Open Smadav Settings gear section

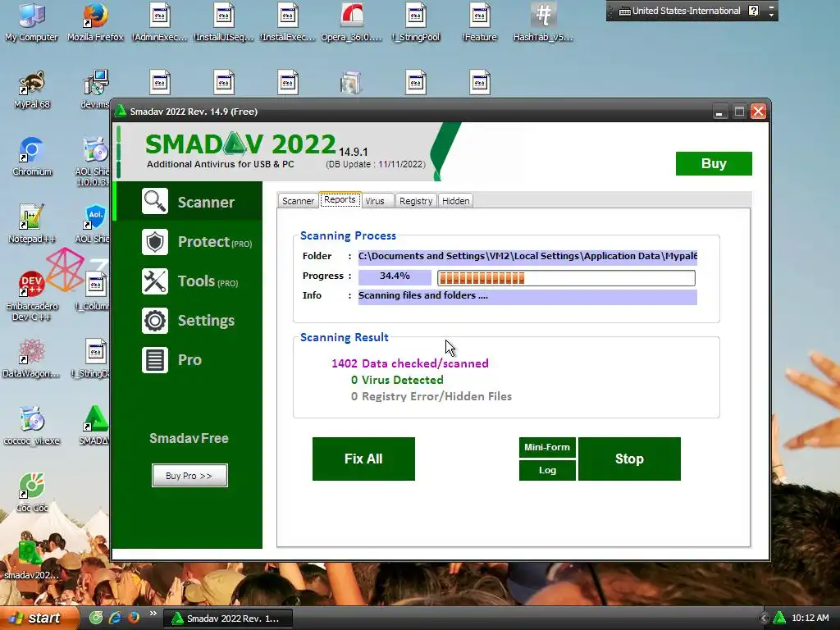tap(188, 321)
